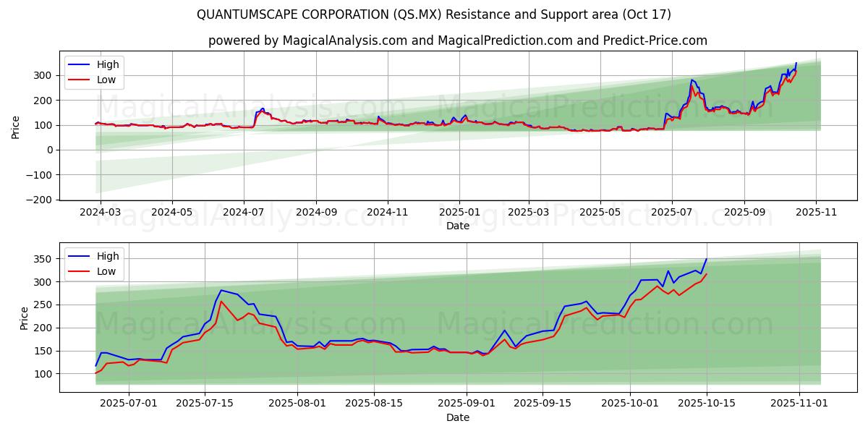Open the powered by MagicalAnalysis.com subtitle
868x434 pixels.
click(x=457, y=41)
